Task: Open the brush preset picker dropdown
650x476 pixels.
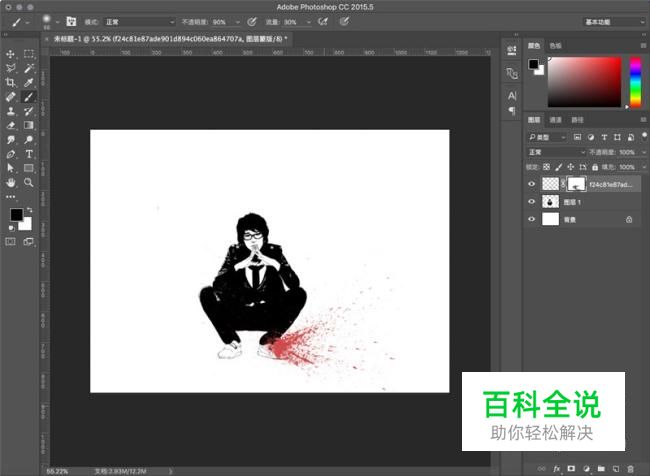Action: click(57, 22)
